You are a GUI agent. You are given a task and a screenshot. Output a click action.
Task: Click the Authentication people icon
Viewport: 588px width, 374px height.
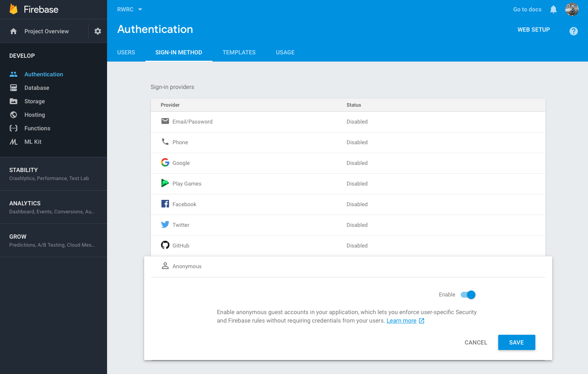click(13, 74)
